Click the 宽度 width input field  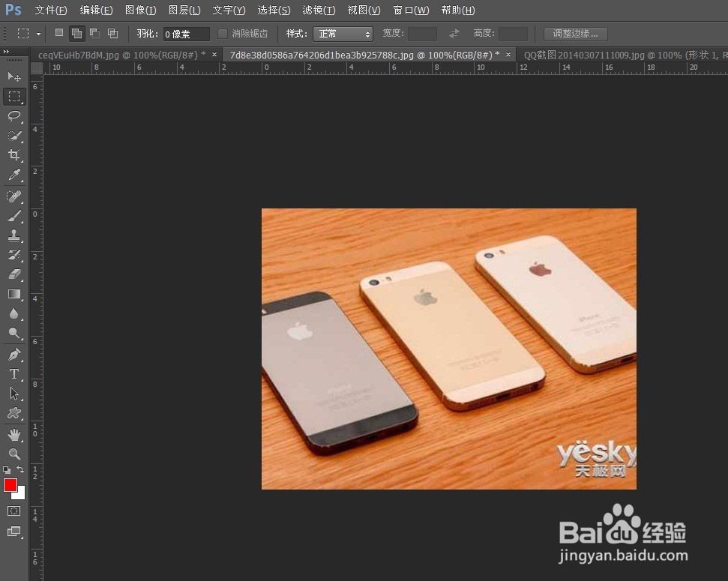(422, 34)
